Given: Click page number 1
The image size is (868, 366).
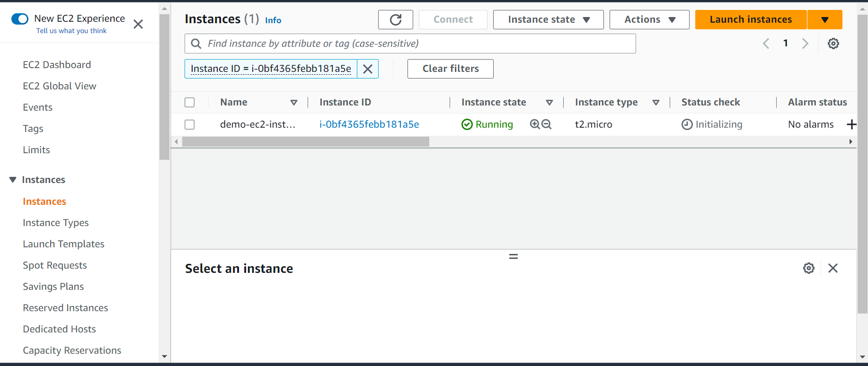Looking at the screenshot, I should tap(786, 43).
